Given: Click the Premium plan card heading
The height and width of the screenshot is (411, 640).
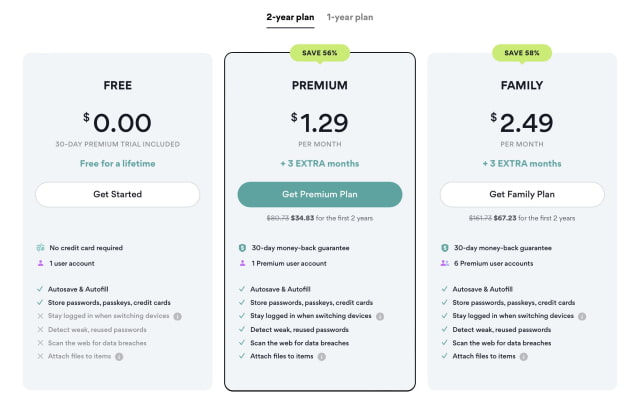Looking at the screenshot, I should 320,86.
